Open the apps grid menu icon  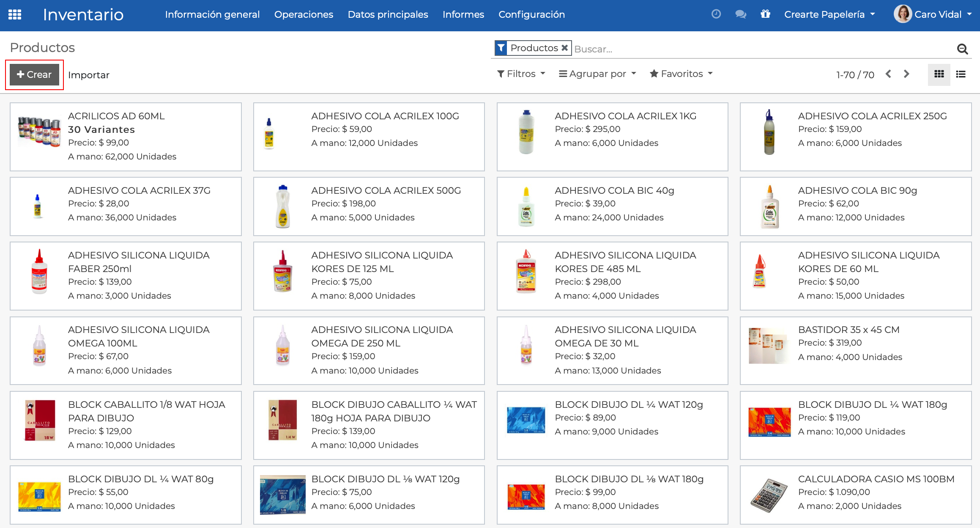click(x=15, y=14)
